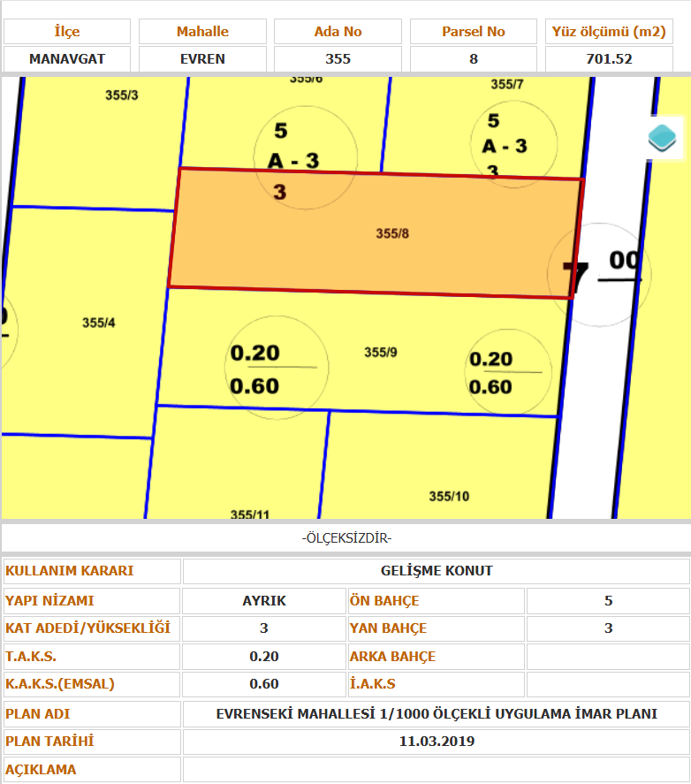The image size is (691, 784).
Task: Select parcel 355/7 on the map
Action: [507, 85]
